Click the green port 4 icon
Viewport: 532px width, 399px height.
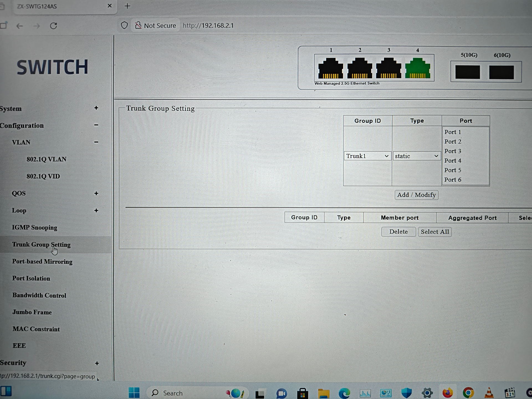tap(417, 68)
